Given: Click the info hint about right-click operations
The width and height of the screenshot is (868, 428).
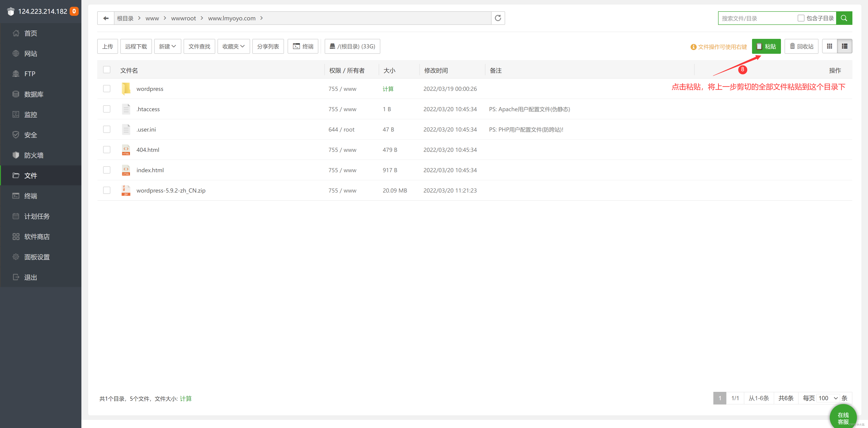Looking at the screenshot, I should (718, 47).
